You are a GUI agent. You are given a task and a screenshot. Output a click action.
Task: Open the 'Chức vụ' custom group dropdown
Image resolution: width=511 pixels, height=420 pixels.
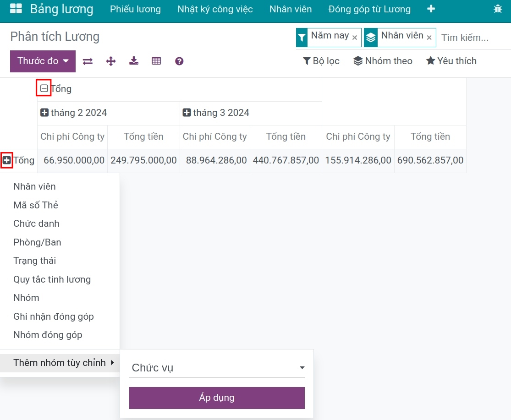[217, 368]
